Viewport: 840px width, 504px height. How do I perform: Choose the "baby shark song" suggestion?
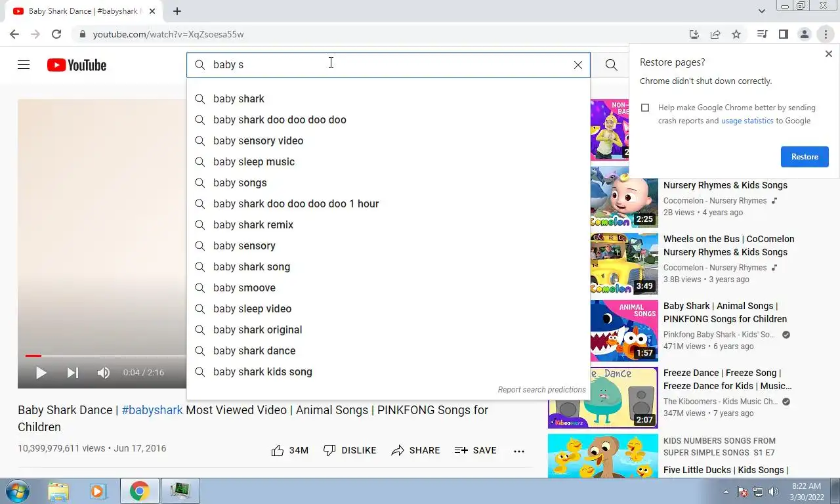(x=388, y=266)
